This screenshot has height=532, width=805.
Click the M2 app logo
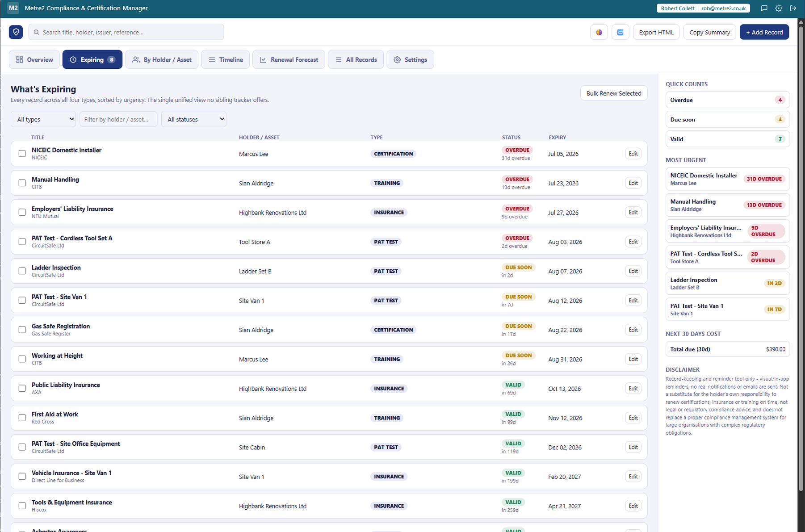click(13, 8)
